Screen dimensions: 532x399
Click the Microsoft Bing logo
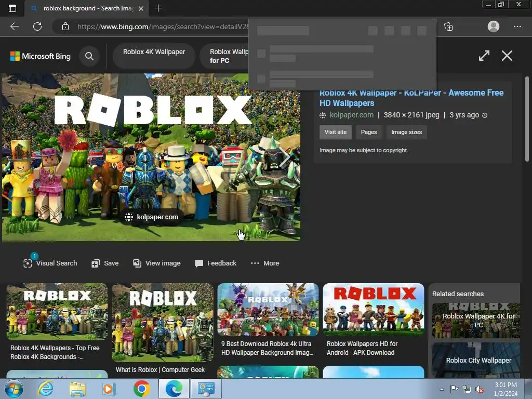tap(41, 56)
